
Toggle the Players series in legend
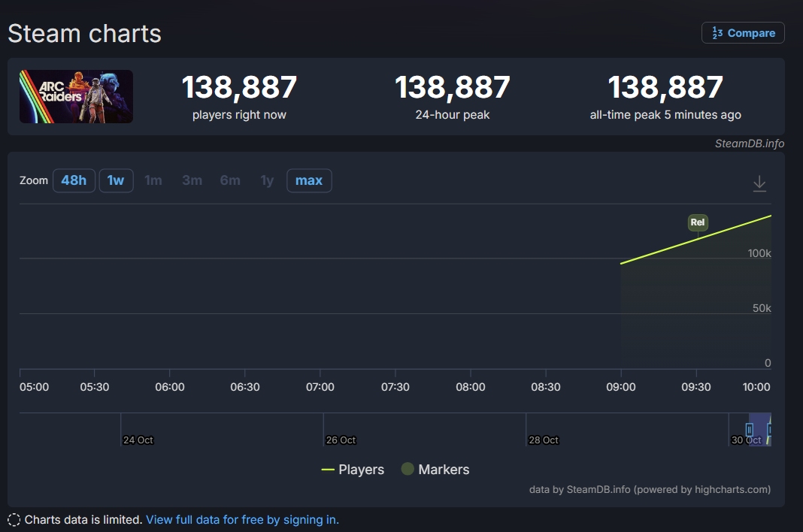tap(353, 469)
